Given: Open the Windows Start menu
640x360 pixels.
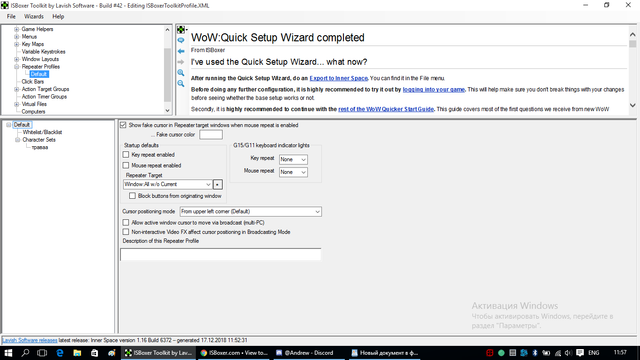Looking at the screenshot, I should 8,353.
